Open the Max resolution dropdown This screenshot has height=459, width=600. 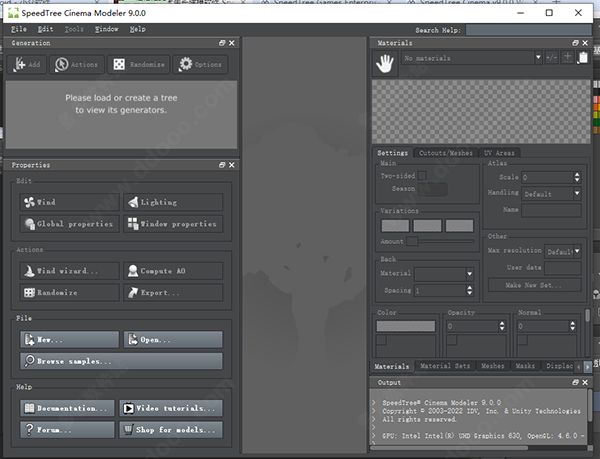click(562, 251)
